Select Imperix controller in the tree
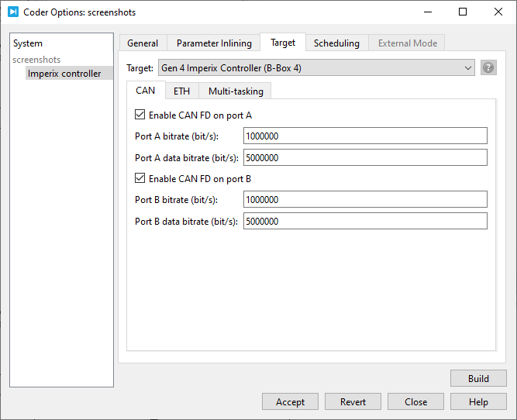Screen dimensions: 517x420 point(64,74)
